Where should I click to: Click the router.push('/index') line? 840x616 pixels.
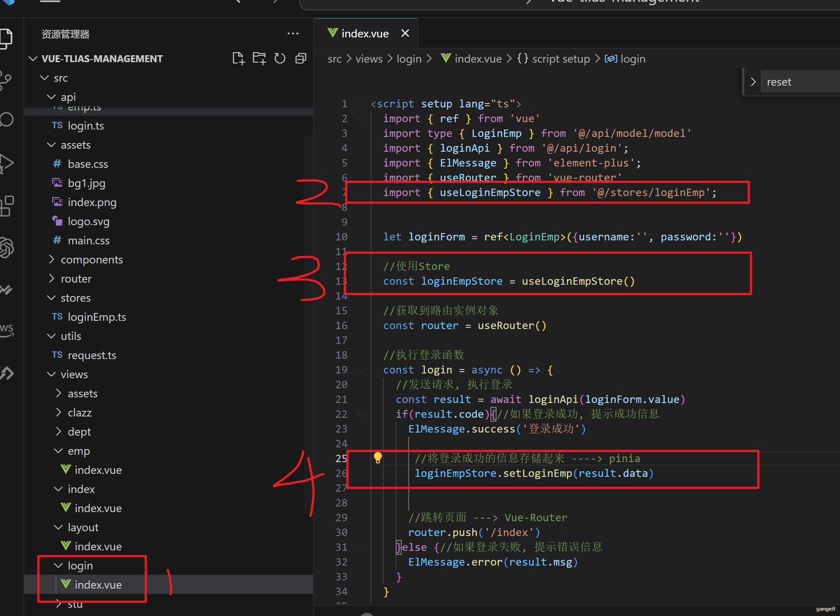(x=474, y=533)
